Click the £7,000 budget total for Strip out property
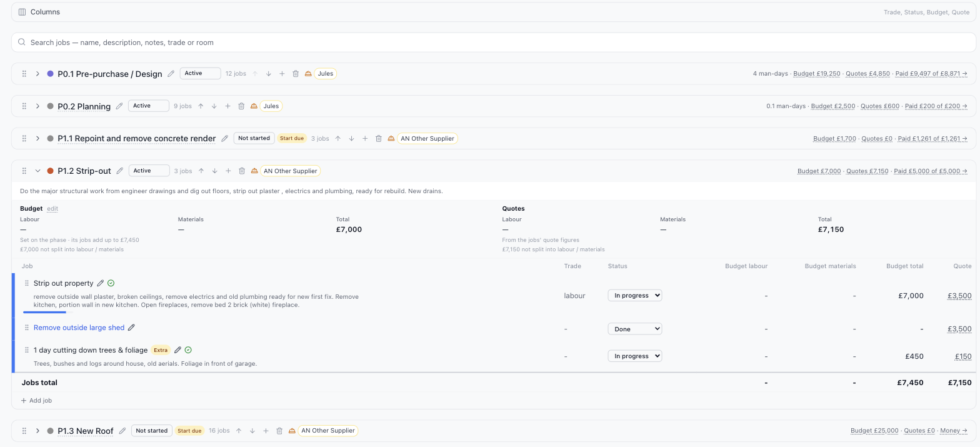The width and height of the screenshot is (980, 447). tap(911, 296)
